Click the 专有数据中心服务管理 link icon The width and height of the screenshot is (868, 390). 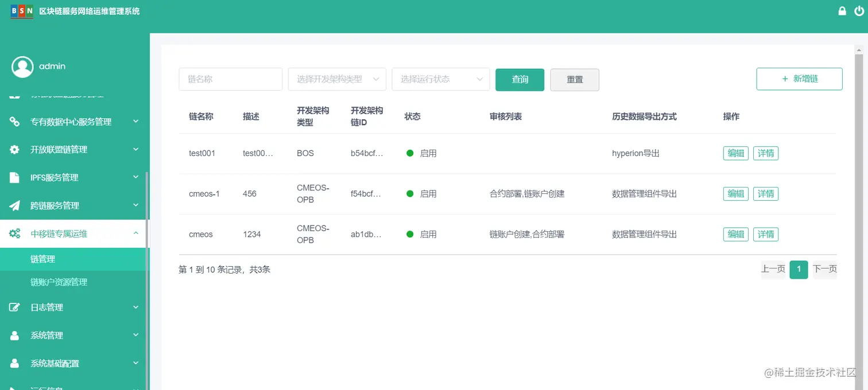[15, 122]
